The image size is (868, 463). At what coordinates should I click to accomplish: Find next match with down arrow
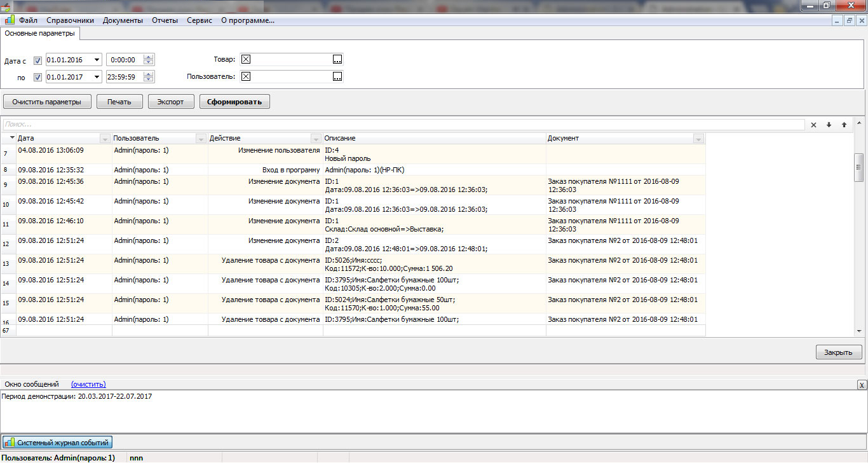[829, 125]
